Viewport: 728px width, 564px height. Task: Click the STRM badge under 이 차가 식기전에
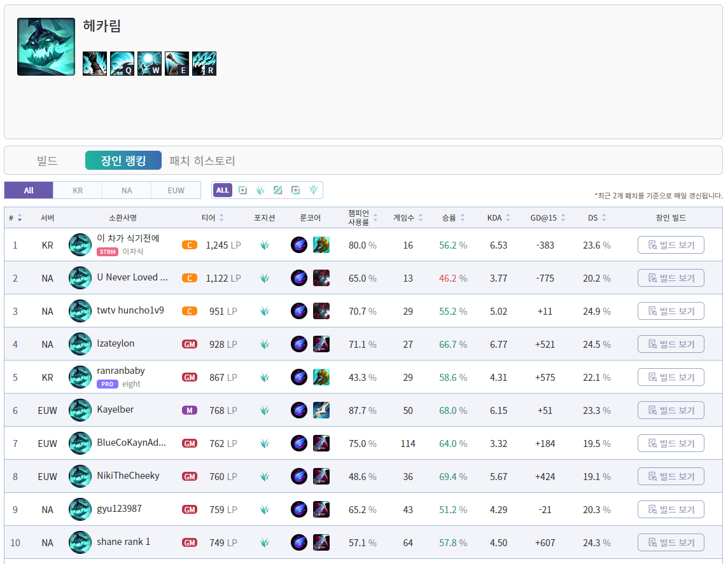108,252
